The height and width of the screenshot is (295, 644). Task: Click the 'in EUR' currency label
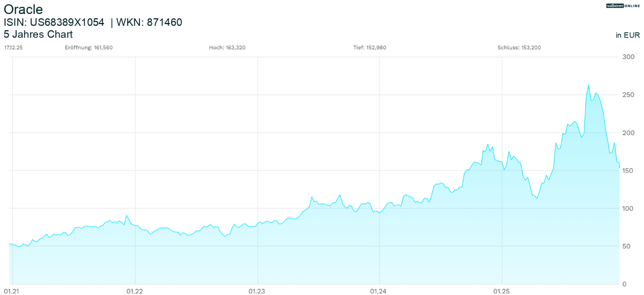(628, 35)
